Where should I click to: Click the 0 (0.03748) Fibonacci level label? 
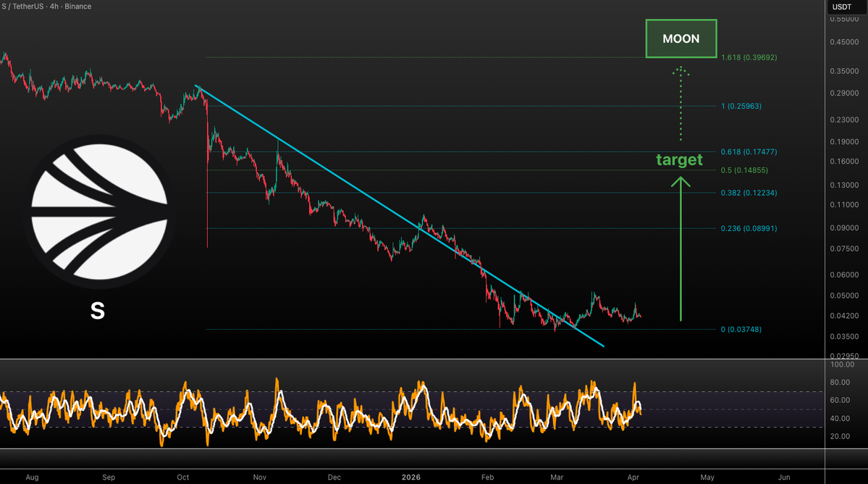point(741,329)
